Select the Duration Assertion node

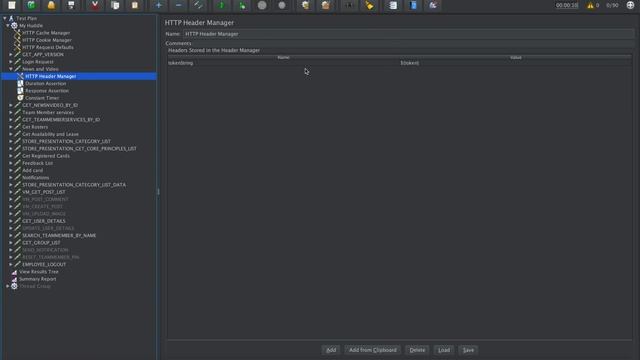[x=45, y=83]
